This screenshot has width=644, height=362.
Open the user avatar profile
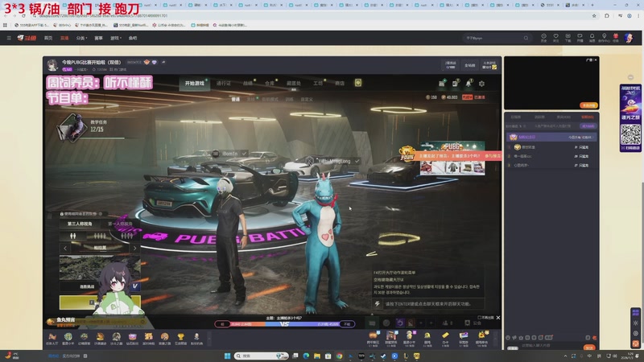[629, 38]
